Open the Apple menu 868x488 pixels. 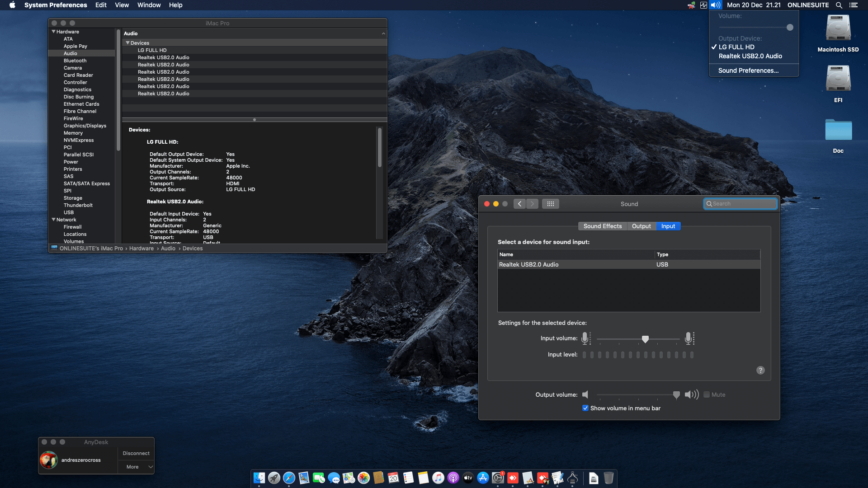[12, 5]
